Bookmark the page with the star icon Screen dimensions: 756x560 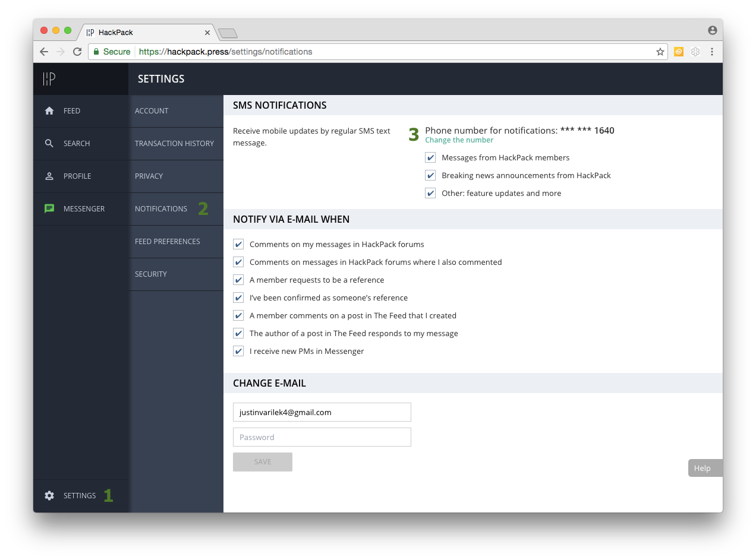point(660,52)
